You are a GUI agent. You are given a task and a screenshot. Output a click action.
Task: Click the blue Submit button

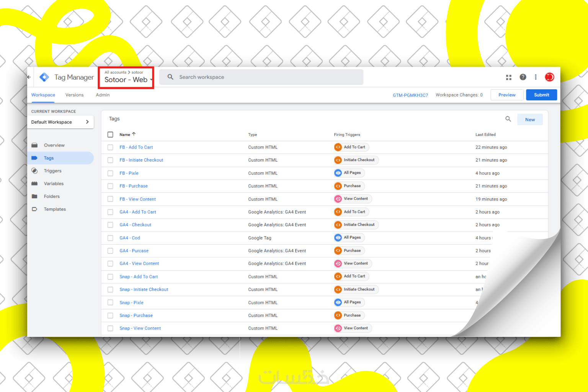pyautogui.click(x=541, y=95)
